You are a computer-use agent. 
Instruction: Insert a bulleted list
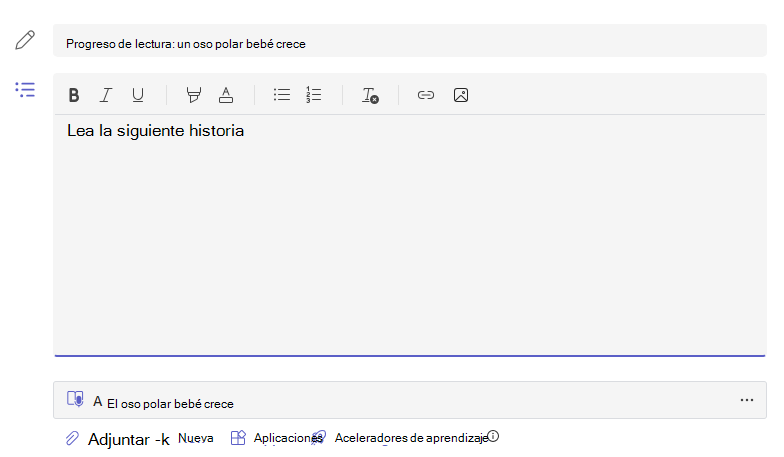[282, 94]
